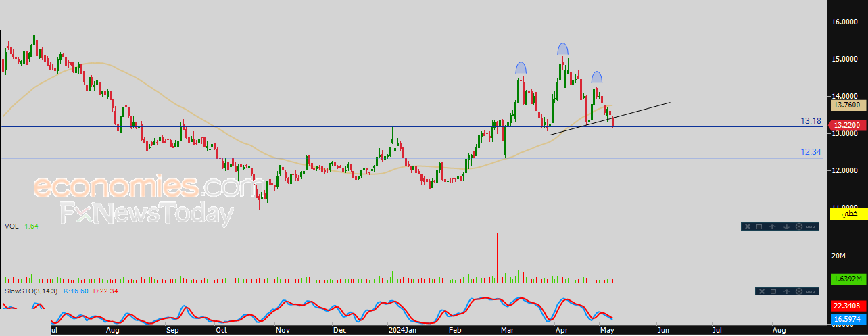Image resolution: width=868 pixels, height=336 pixels.
Task: Click the VOL value 1.64 readout
Action: point(31,226)
